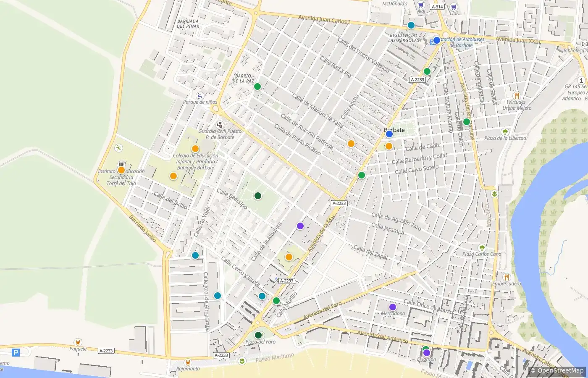Image resolution: width=588 pixels, height=378 pixels.
Task: Select the Mercadona label
Action: click(x=393, y=314)
